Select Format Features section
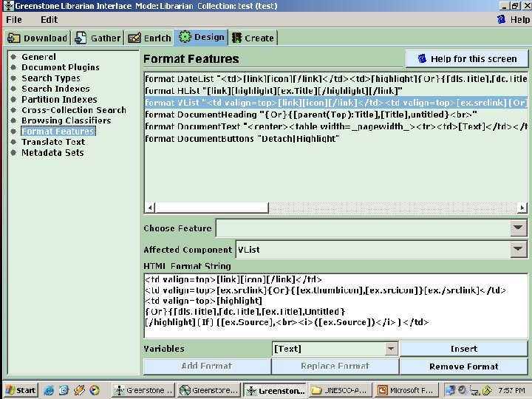This screenshot has width=532, height=399. 58,131
